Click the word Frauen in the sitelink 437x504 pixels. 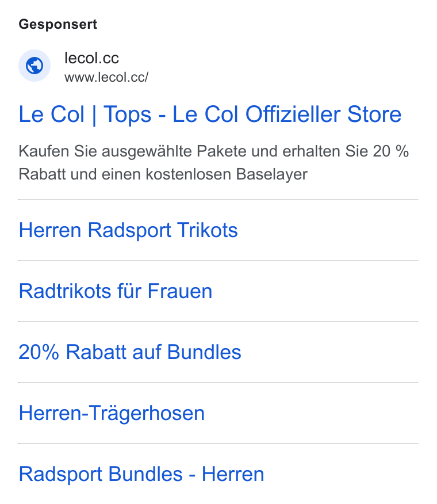(x=180, y=291)
